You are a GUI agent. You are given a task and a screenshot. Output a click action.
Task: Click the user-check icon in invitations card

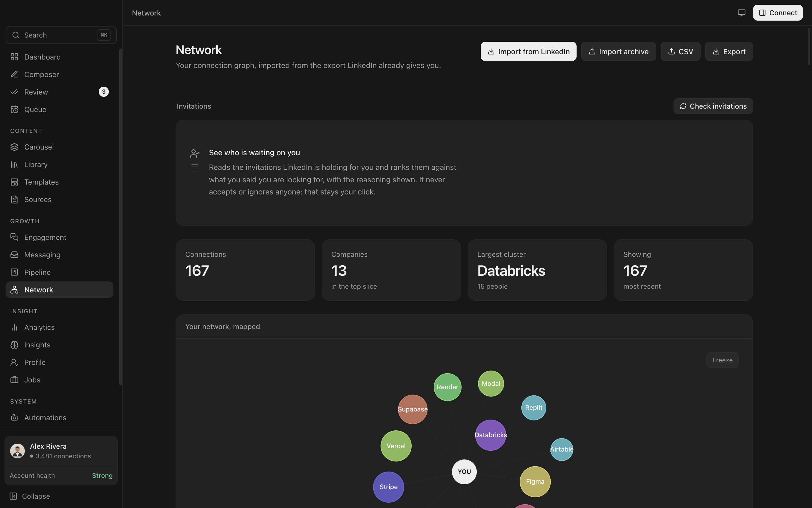click(195, 154)
